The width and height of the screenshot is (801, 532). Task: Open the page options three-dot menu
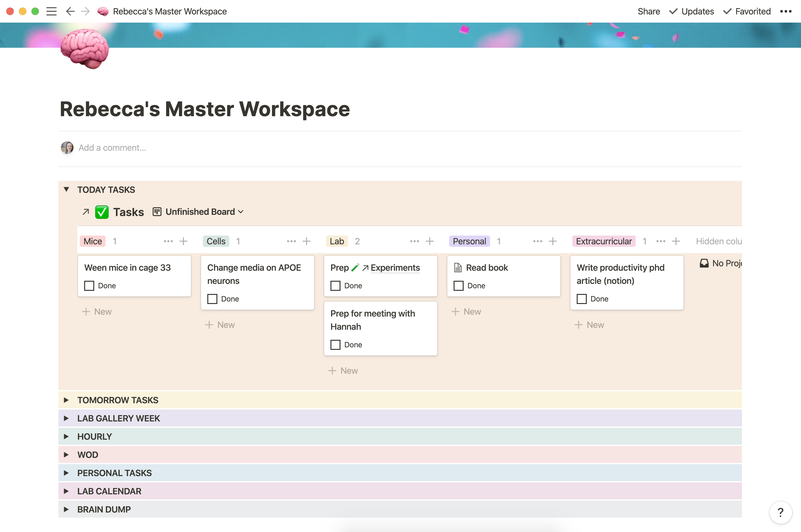786,11
